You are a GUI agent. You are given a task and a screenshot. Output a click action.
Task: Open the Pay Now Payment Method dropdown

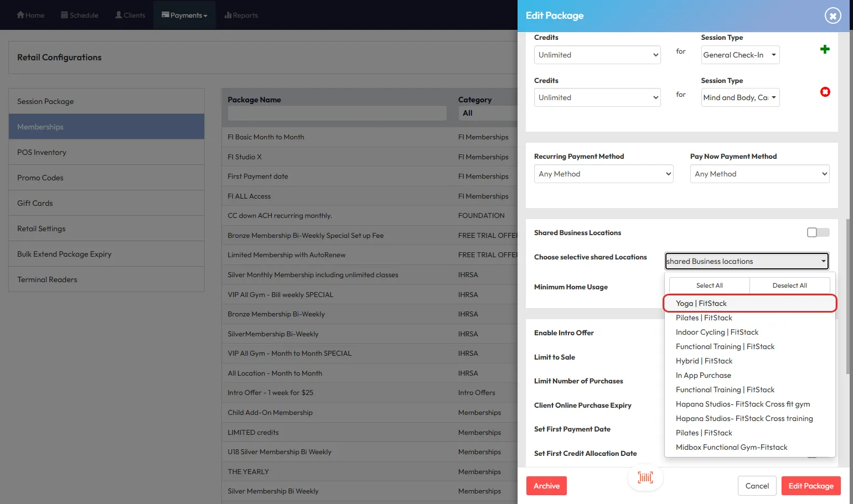(759, 174)
